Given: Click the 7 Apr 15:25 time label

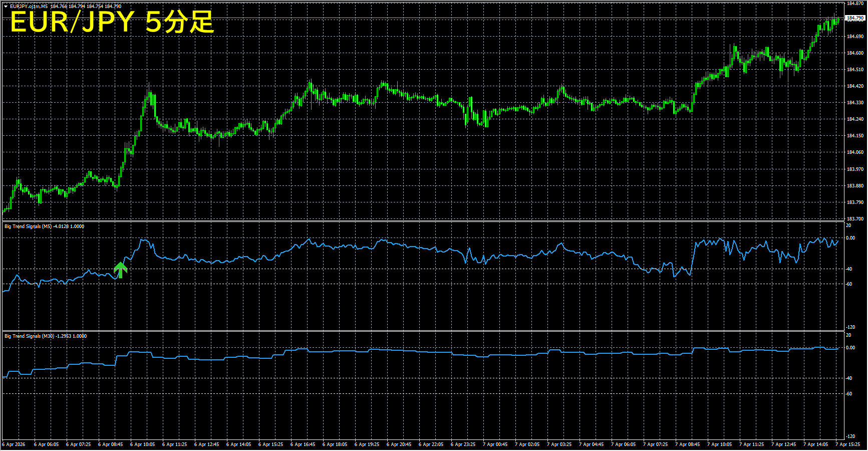Looking at the screenshot, I should [x=847, y=444].
